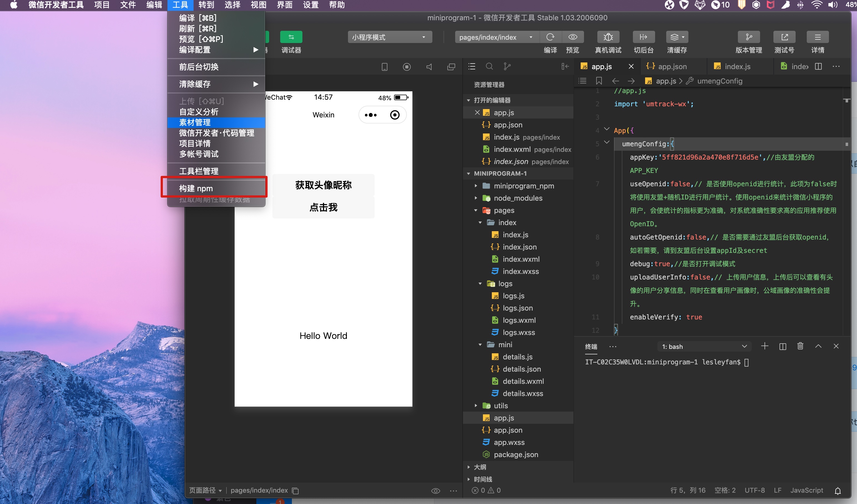Image resolution: width=857 pixels, height=504 pixels.
Task: Fold the umengConfig code block at line 5
Action: pos(607,142)
